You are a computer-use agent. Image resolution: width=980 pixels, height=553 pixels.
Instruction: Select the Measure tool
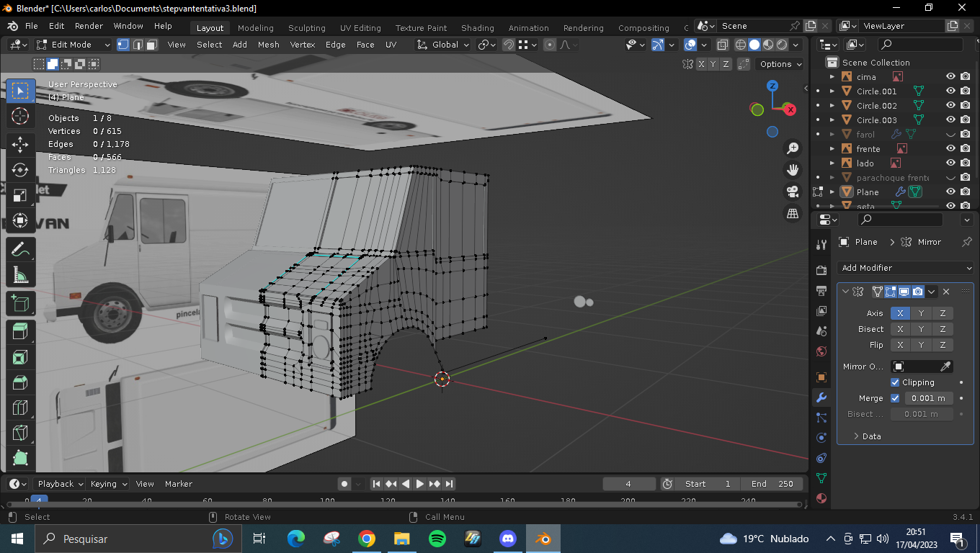[x=20, y=275]
